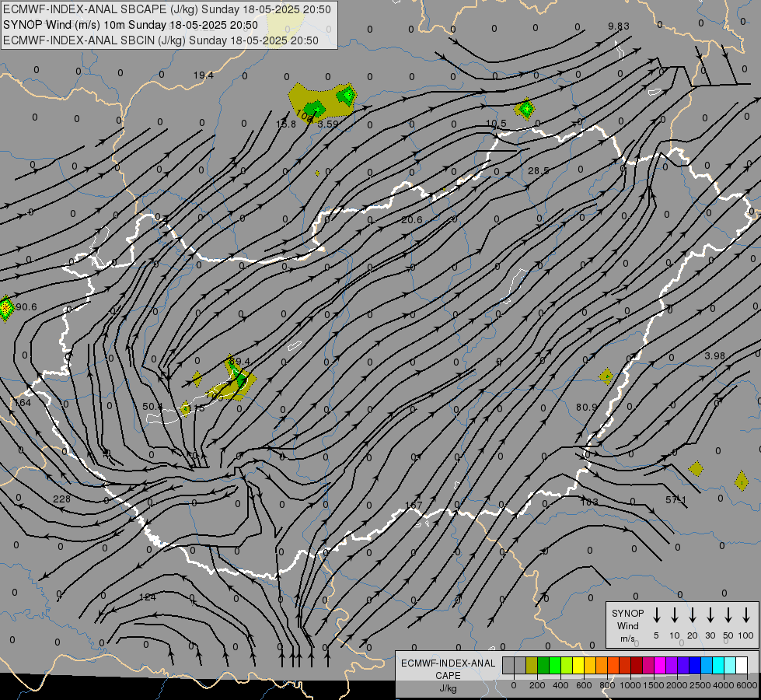Click the wind arrow above 100 in SYNOP legend
Viewport: 761px width, 700px height.
pos(746,615)
